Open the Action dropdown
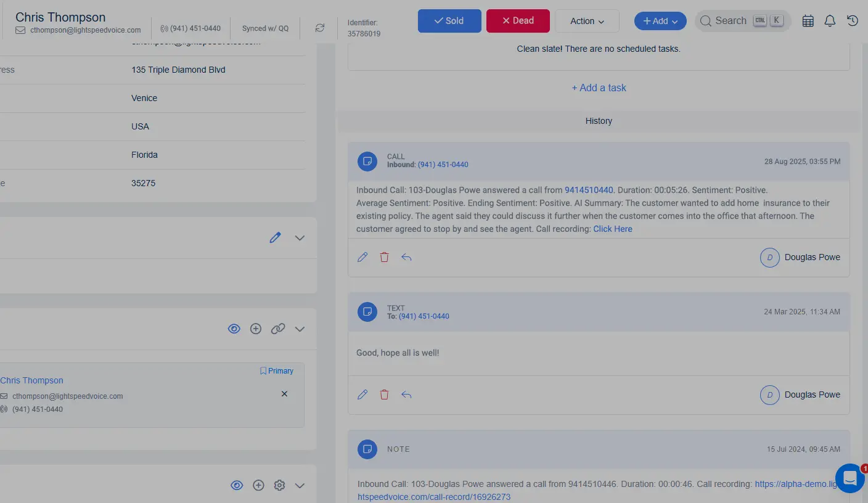Image resolution: width=868 pixels, height=503 pixels. 587,21
